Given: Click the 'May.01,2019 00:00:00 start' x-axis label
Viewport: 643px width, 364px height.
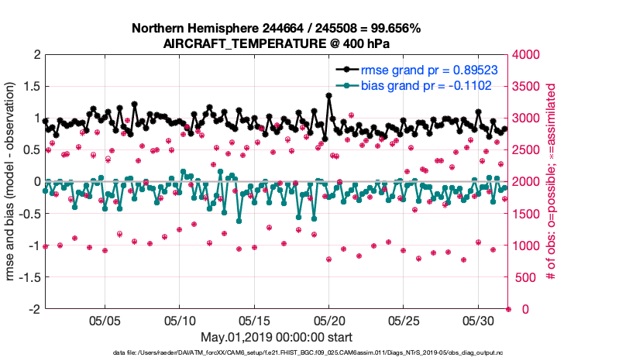Looking at the screenshot, I should pos(276,337).
